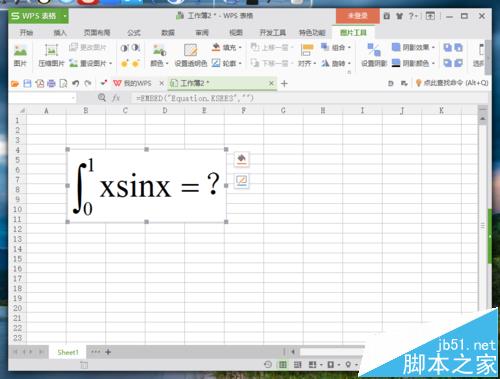Image resolution: width=500 pixels, height=379 pixels.
Task: Click the print preview icon
Action: tap(63, 83)
